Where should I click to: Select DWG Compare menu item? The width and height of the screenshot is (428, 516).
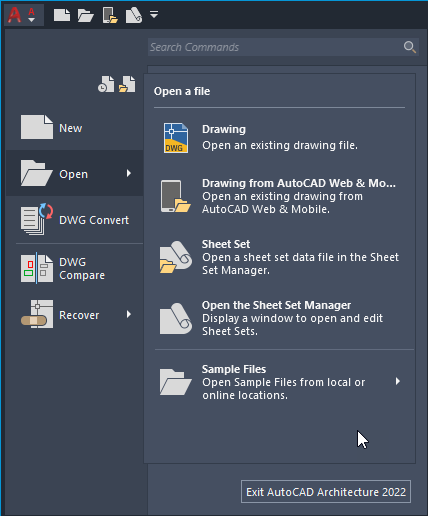pyautogui.click(x=75, y=268)
